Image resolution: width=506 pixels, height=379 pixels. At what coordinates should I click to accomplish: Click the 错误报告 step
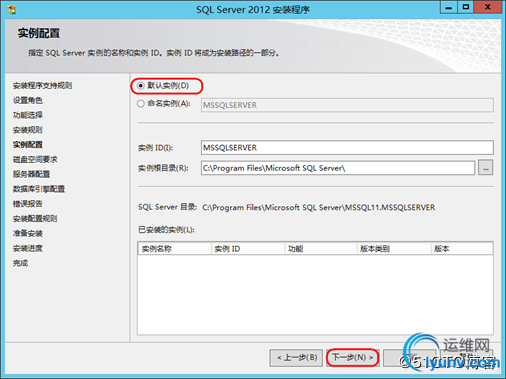tap(28, 204)
